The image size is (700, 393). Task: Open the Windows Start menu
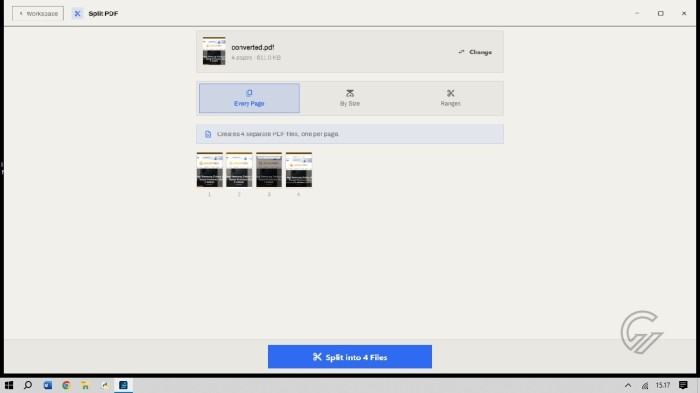pos(9,385)
